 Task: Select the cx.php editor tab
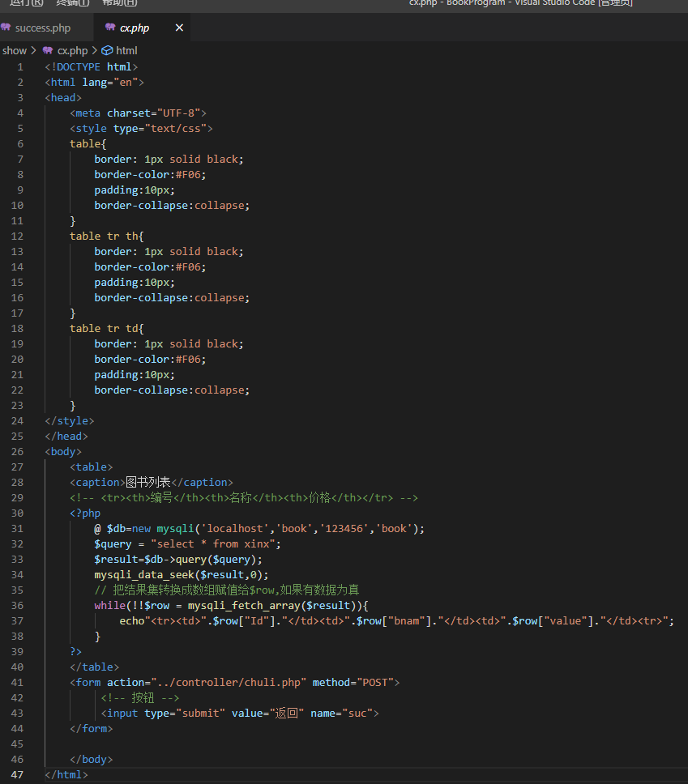click(134, 28)
